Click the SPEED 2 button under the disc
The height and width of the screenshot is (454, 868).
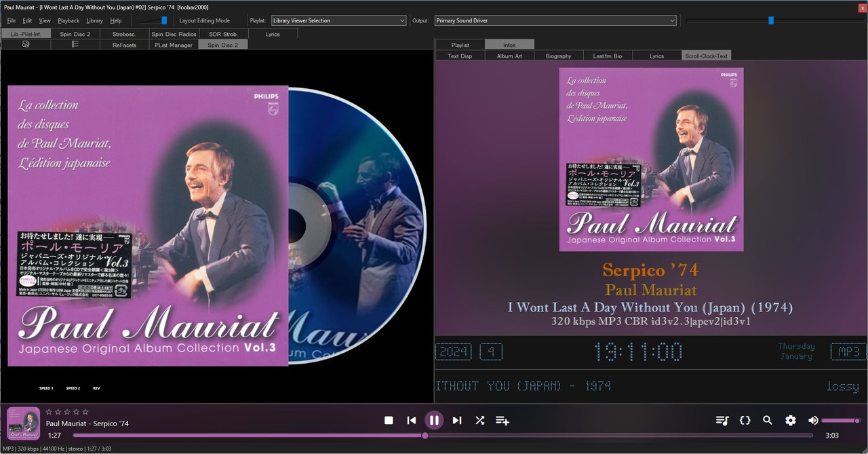pyautogui.click(x=73, y=388)
